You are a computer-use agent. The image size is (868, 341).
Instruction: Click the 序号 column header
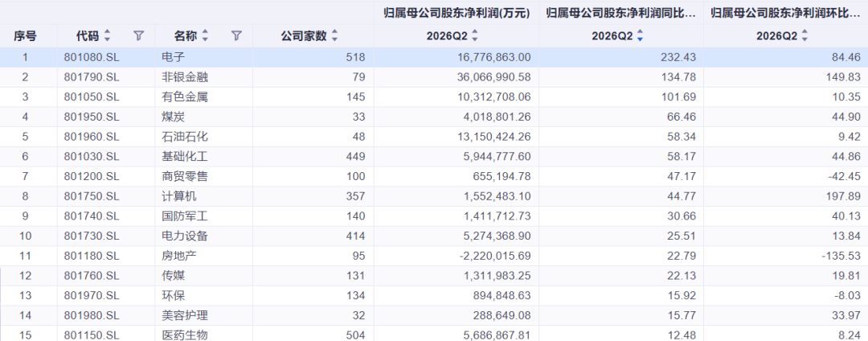coord(25,36)
